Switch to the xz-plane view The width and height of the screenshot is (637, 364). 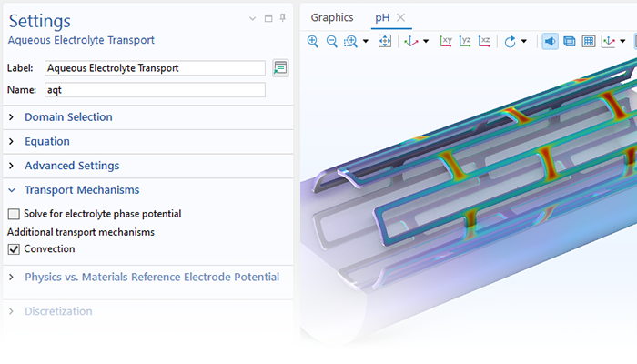click(484, 41)
